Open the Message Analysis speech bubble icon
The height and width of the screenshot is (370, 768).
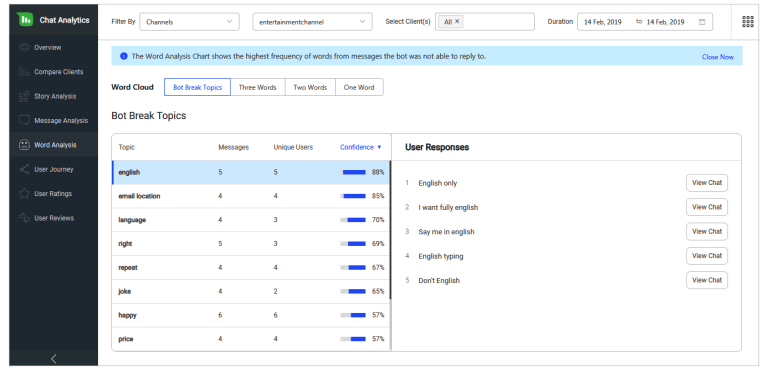coord(24,121)
